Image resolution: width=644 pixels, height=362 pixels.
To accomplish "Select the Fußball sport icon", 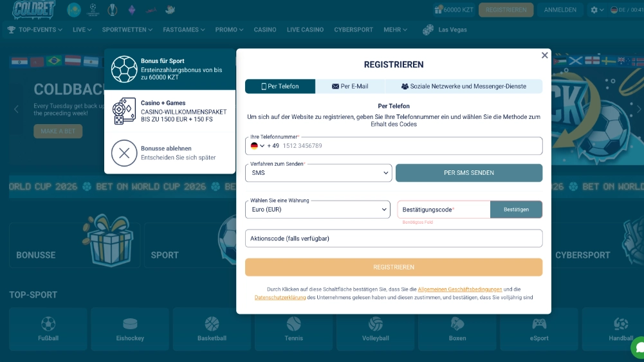I will tap(48, 329).
